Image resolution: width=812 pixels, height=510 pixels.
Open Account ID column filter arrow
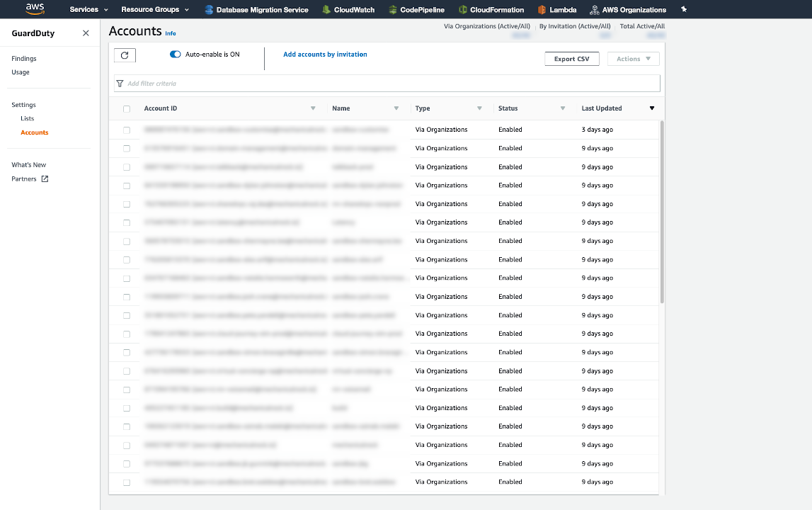click(313, 108)
